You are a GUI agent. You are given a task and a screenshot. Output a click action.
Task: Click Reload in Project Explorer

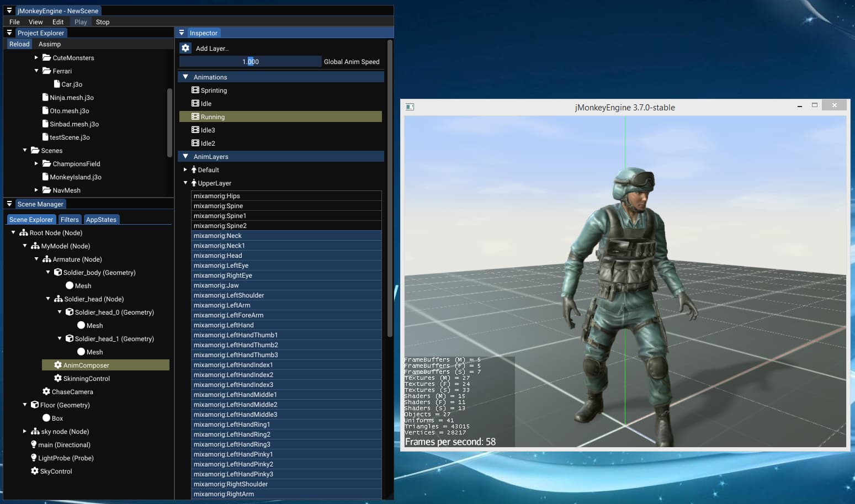pos(19,44)
